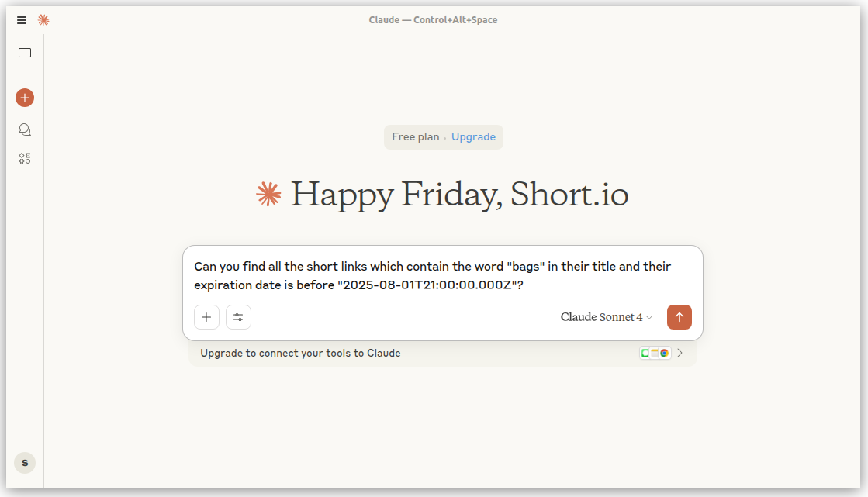
Task: Open the attachment plus button in composer
Action: coord(206,317)
